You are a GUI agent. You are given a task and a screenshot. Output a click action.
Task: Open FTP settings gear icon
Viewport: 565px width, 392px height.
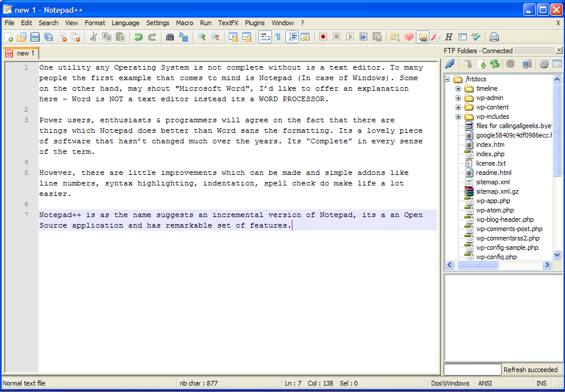pos(543,64)
